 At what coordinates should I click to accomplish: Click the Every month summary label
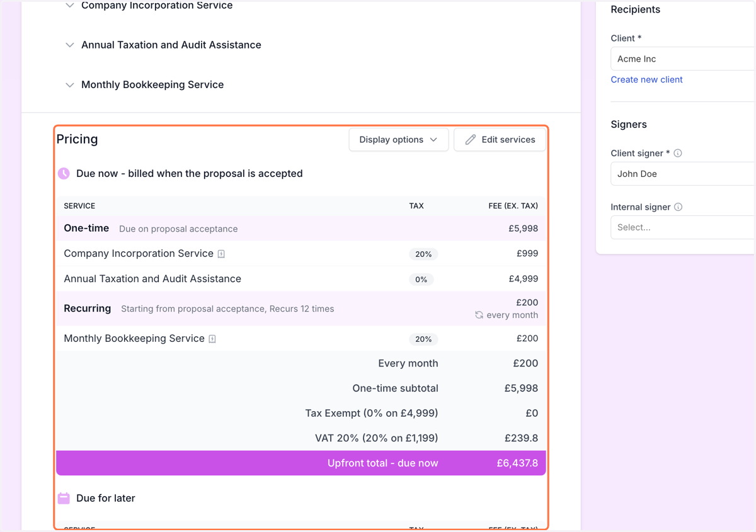coord(408,364)
